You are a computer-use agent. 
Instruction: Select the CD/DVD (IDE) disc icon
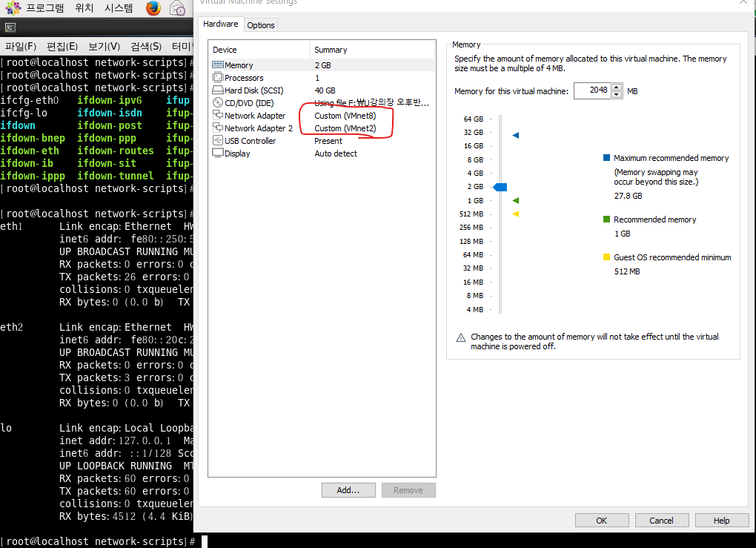[218, 103]
